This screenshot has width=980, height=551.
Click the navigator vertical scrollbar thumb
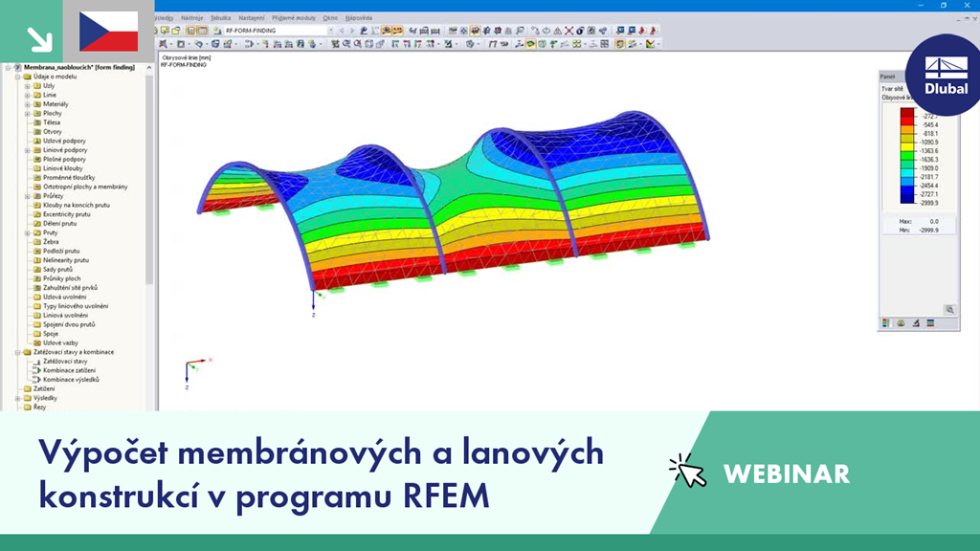tap(148, 178)
